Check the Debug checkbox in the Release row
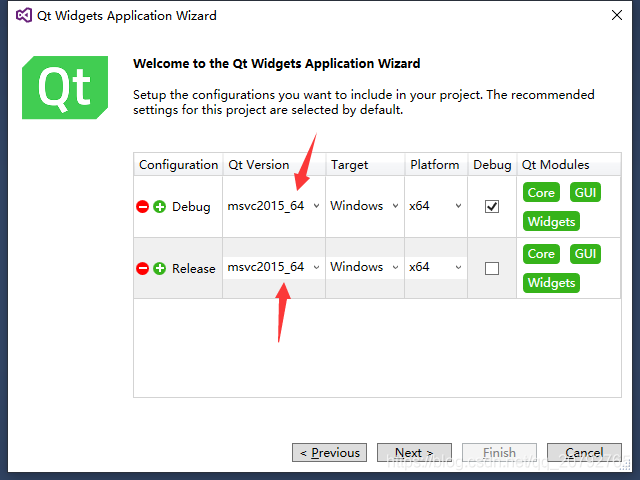 (492, 269)
